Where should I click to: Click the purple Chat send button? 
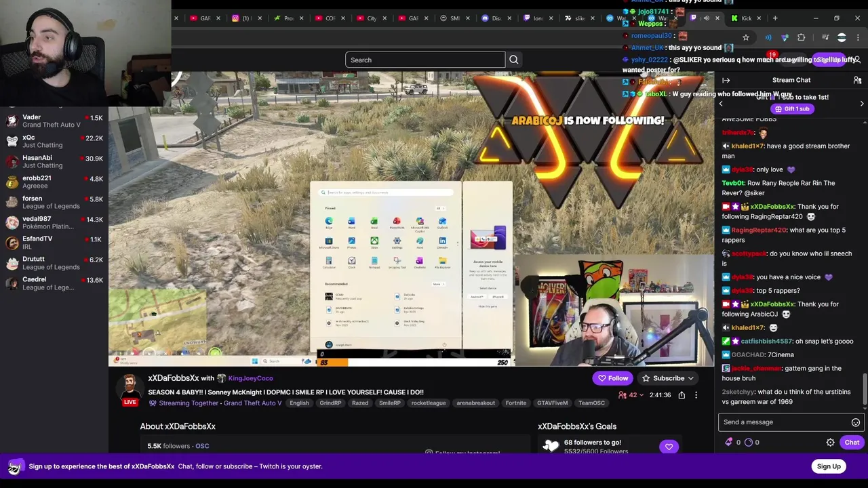[852, 443]
